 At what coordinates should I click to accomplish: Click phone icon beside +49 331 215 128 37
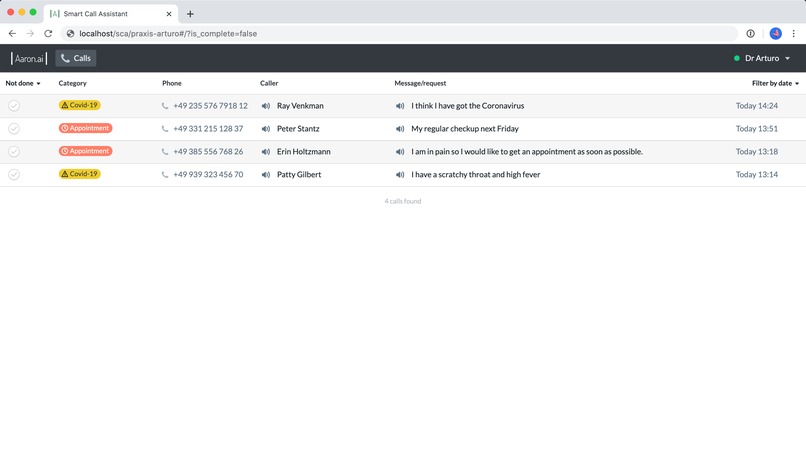click(165, 129)
